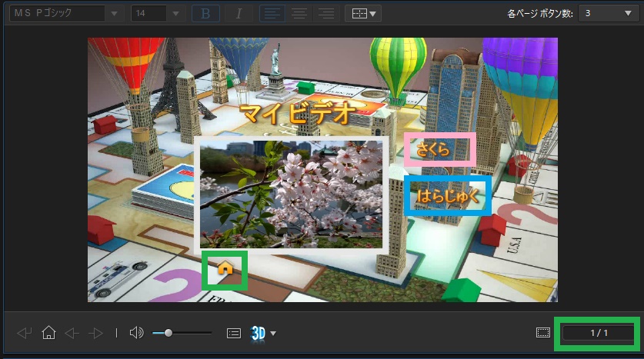
Task: Click the menu list icon beside 3D
Action: pos(234,333)
